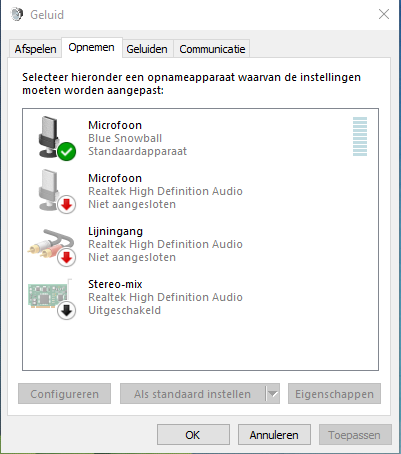This screenshot has width=401, height=454.
Task: Click the Stereo-mix sound card icon
Action: click(49, 295)
